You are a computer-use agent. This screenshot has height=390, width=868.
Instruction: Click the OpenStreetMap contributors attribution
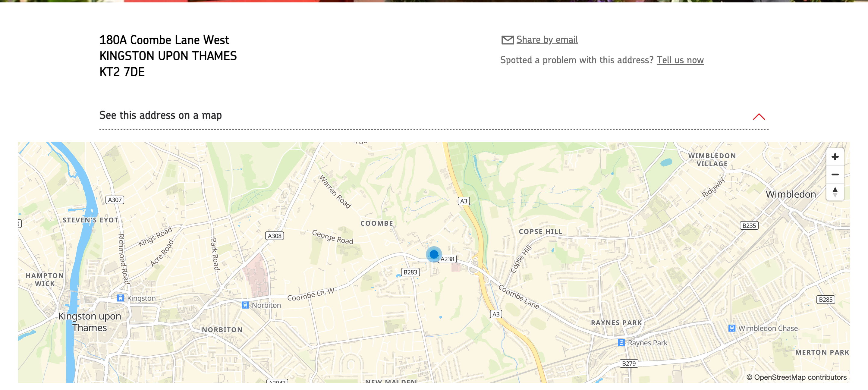[x=796, y=377]
